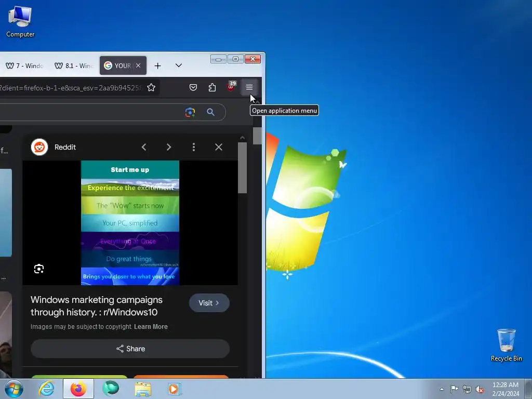The height and width of the screenshot is (399, 532).
Task: Click the URL address bar
Action: point(70,87)
